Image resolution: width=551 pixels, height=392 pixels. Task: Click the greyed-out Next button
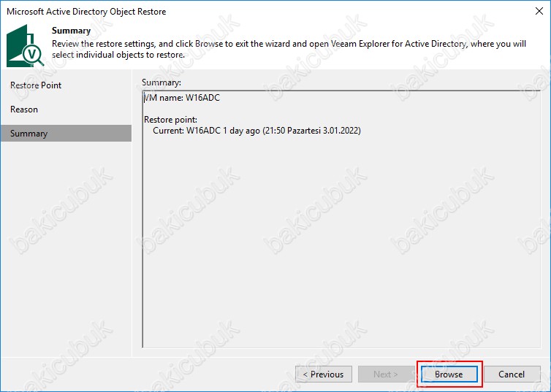tap(386, 374)
